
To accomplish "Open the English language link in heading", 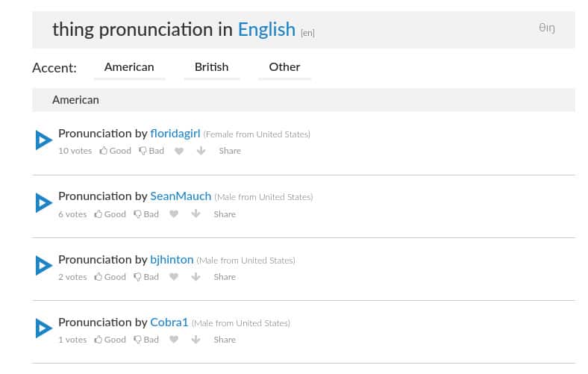I will 266,30.
